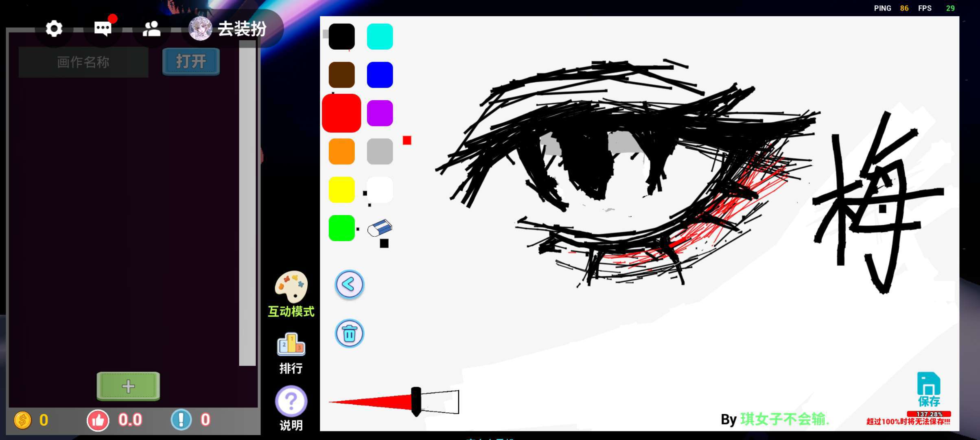Screen dimensions: 980x440
Task: Pick the black color swatch
Action: point(341,37)
